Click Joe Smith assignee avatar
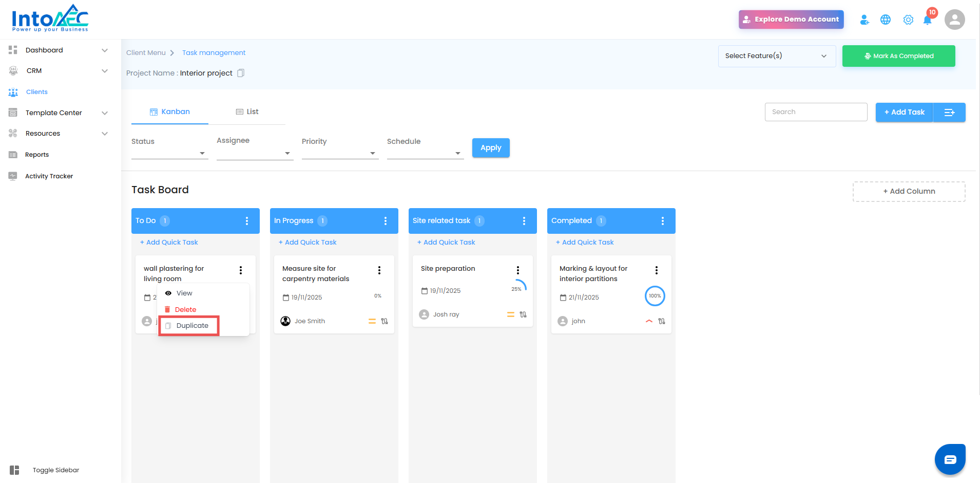 (285, 321)
